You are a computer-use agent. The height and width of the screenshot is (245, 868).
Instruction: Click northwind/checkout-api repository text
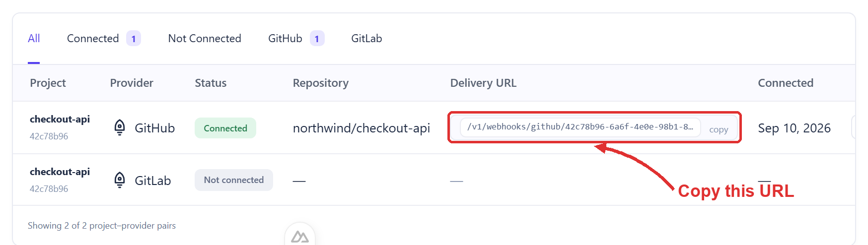point(362,128)
